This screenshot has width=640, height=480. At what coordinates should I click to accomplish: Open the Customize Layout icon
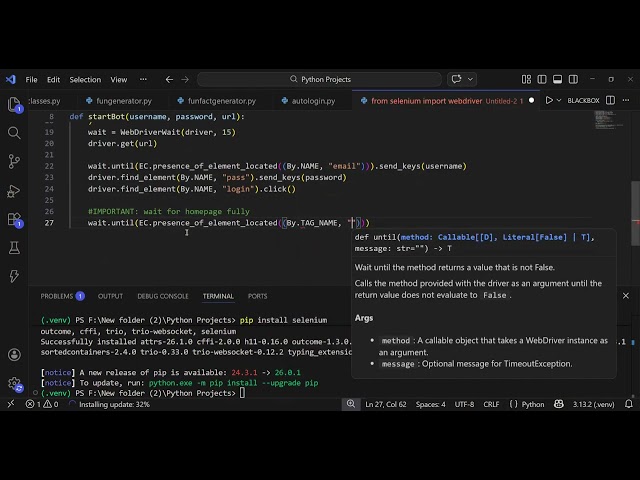tap(526, 79)
